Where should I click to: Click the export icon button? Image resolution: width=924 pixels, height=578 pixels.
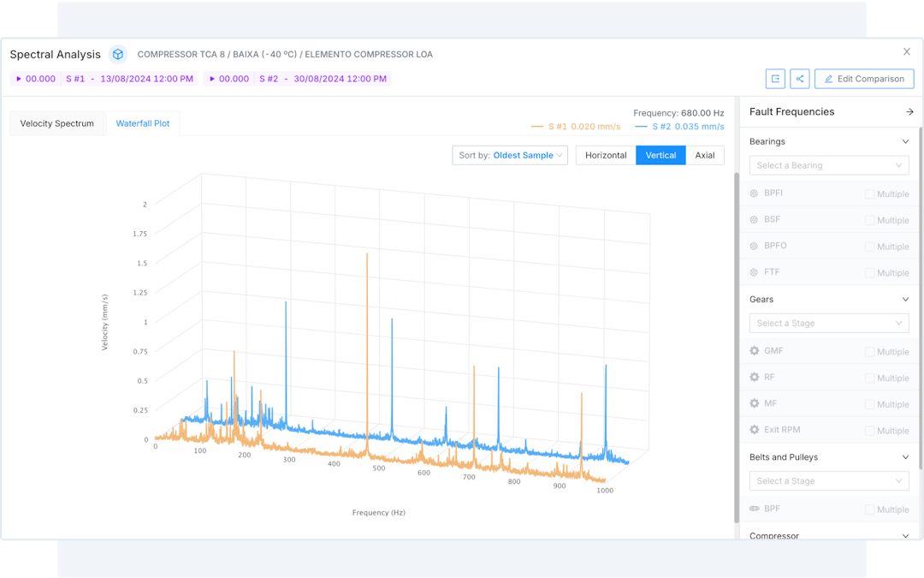pos(775,79)
